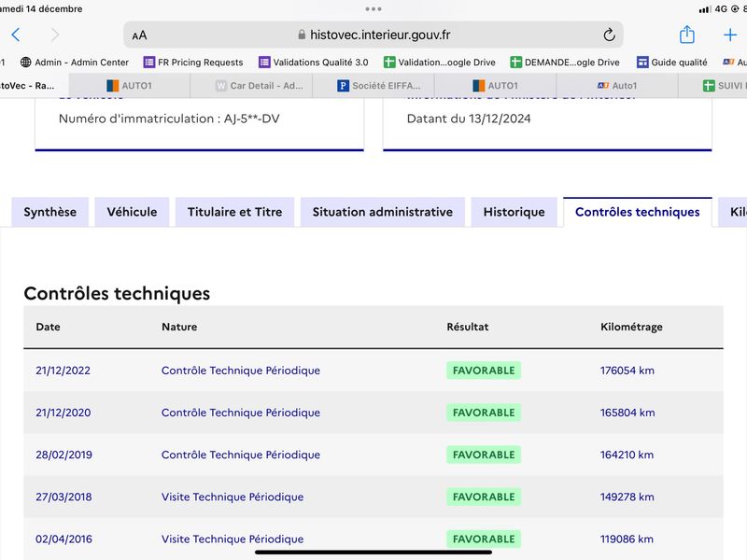The image size is (747, 560).
Task: Open the Historique tab
Action: [x=514, y=212]
